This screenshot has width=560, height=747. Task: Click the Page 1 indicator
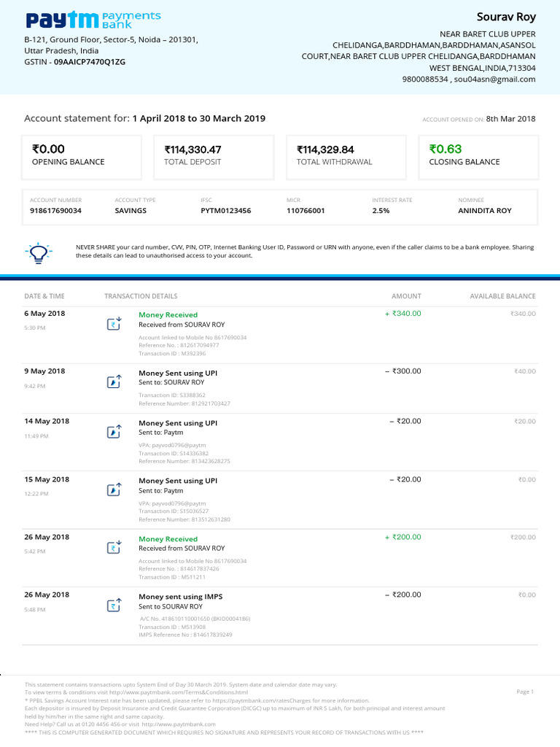(x=525, y=692)
